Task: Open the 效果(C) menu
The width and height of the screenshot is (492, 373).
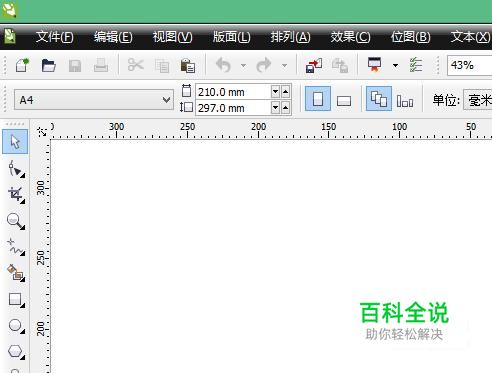Action: 350,36
